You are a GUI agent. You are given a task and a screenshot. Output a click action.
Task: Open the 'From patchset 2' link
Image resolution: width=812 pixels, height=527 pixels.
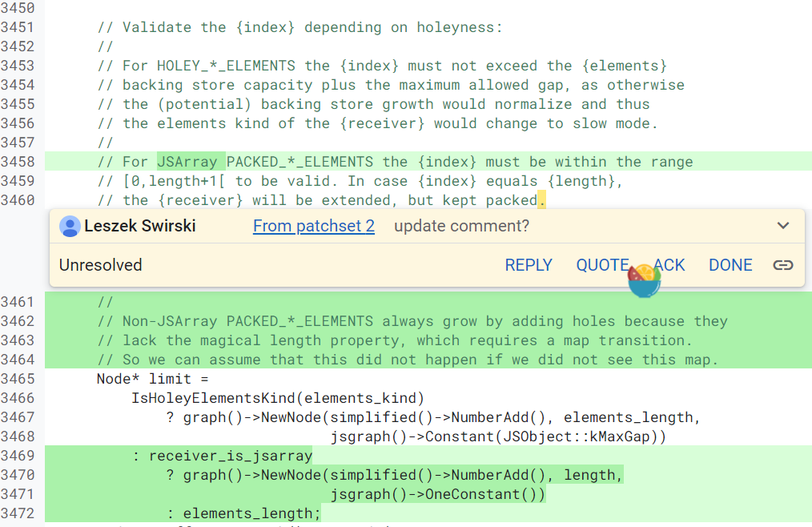314,226
